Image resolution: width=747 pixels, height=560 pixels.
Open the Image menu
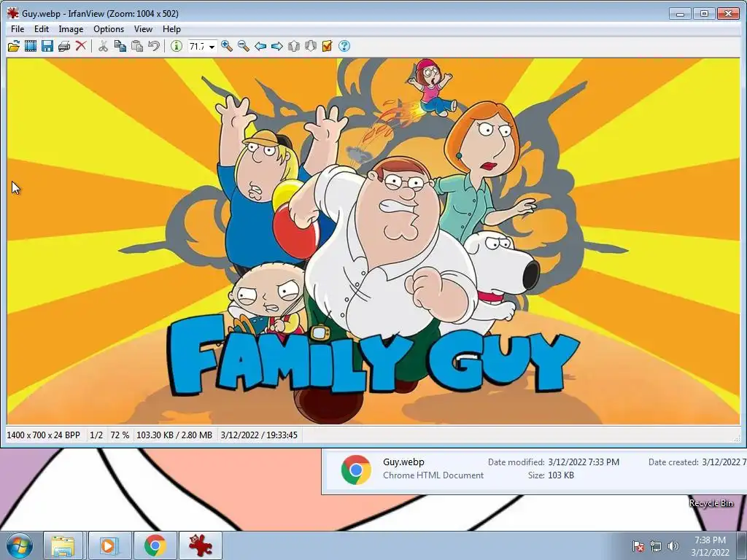pos(71,29)
